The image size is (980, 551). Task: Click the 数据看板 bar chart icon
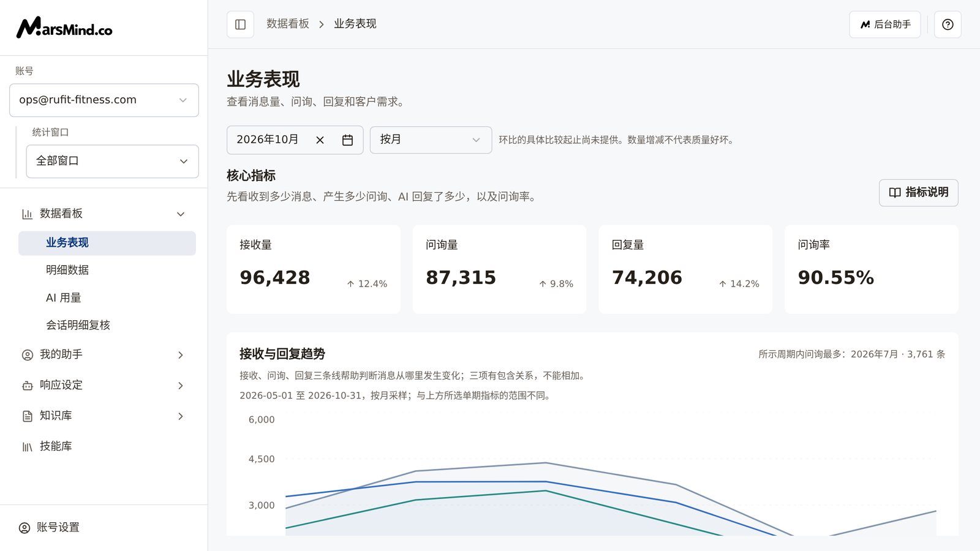(x=27, y=214)
